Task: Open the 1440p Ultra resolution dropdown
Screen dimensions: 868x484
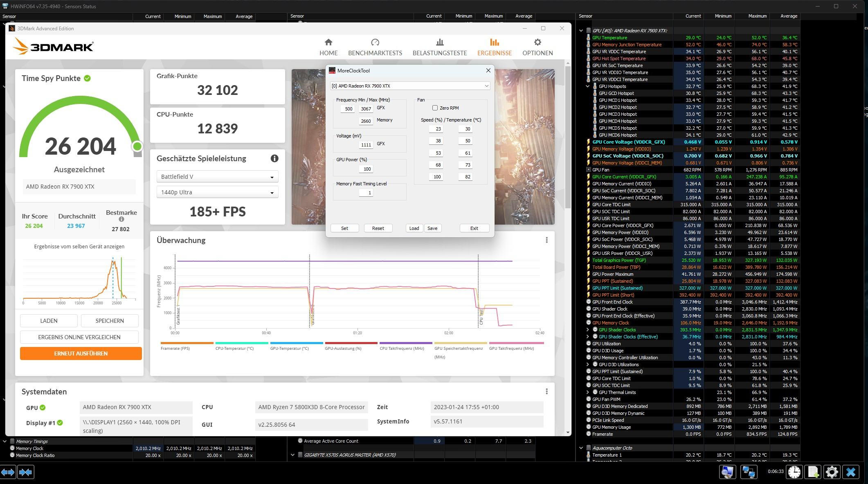Action: pos(217,192)
